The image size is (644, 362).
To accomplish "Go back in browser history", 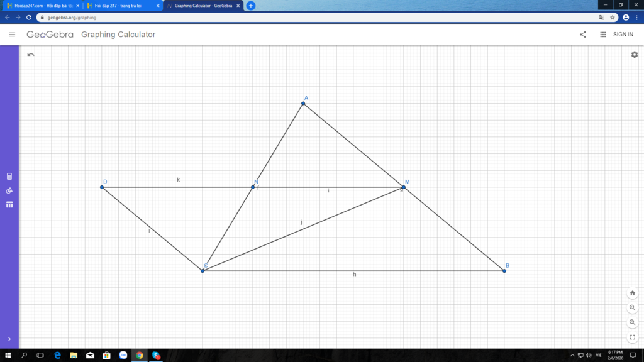I will click(7, 18).
